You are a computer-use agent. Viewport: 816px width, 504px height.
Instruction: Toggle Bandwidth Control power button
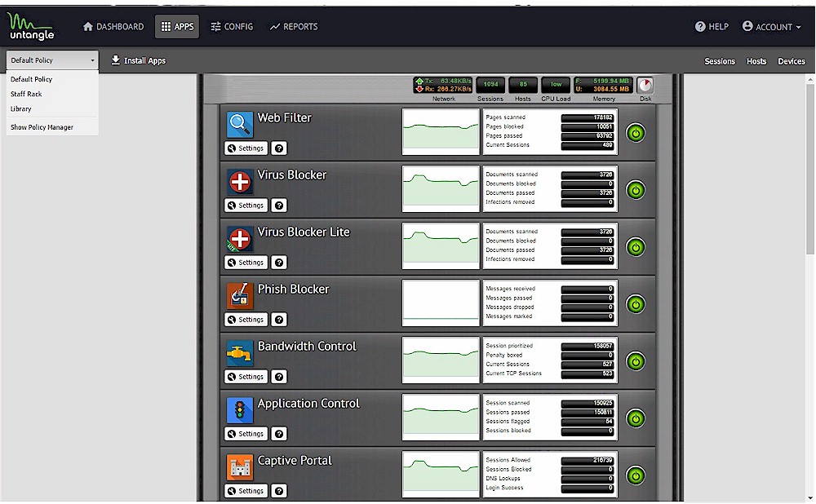coord(636,361)
